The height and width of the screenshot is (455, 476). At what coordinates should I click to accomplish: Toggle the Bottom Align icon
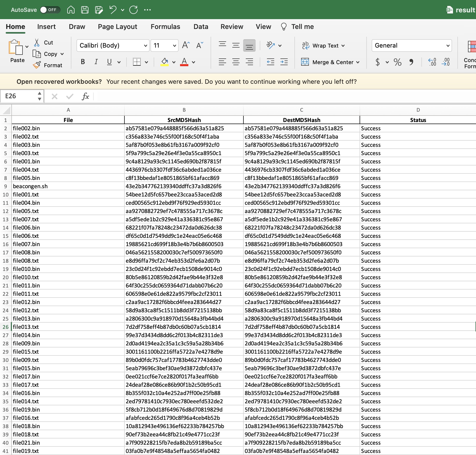point(249,45)
